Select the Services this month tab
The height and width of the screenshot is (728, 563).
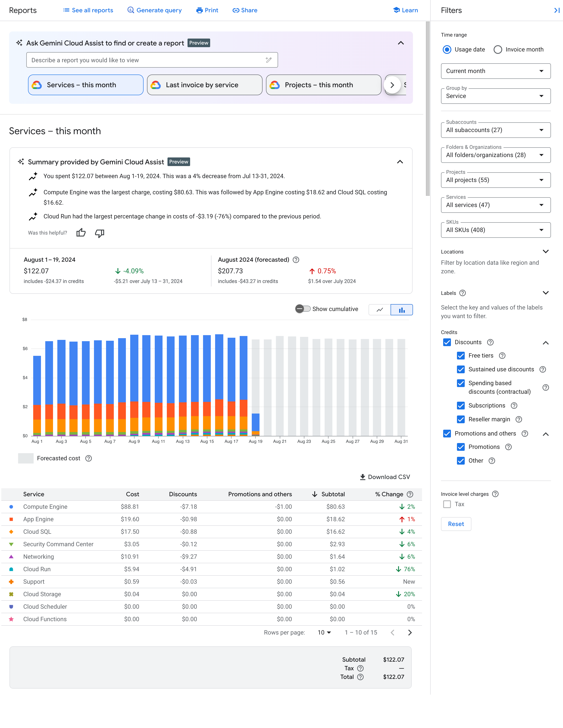tap(86, 84)
